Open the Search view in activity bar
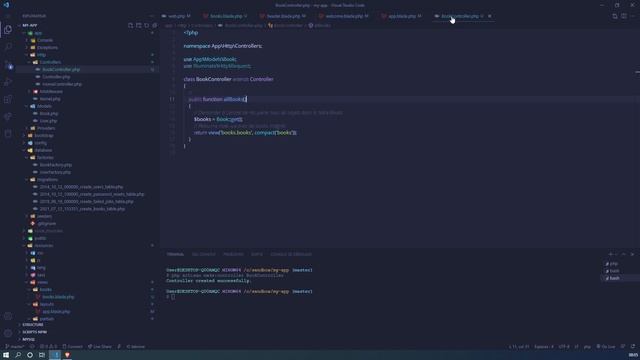The image size is (640, 360). (8, 47)
